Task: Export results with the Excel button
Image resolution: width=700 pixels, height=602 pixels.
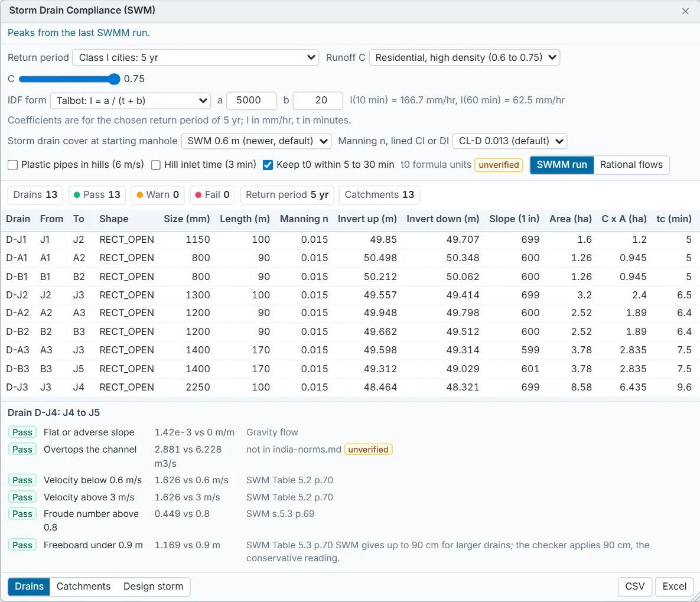Action: coord(674,587)
